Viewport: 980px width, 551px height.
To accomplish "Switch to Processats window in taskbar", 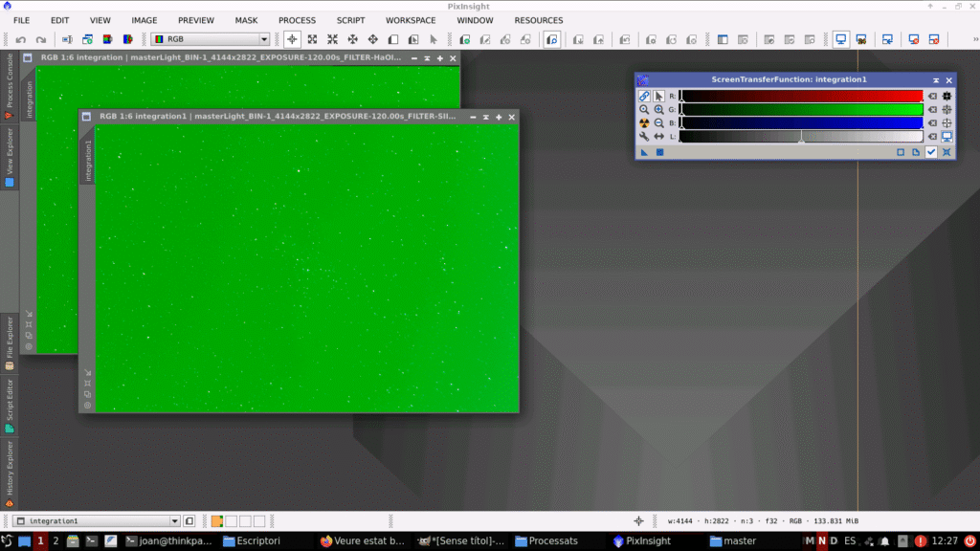I will [x=546, y=540].
